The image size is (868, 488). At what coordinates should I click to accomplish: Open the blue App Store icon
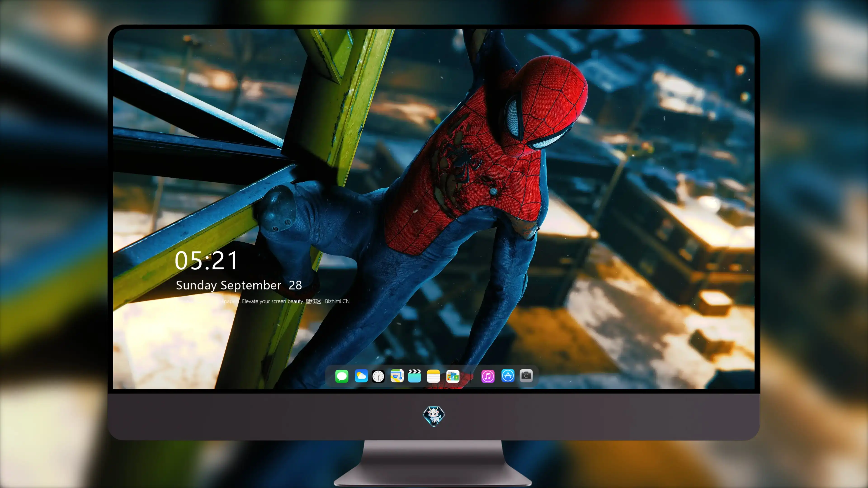(508, 375)
